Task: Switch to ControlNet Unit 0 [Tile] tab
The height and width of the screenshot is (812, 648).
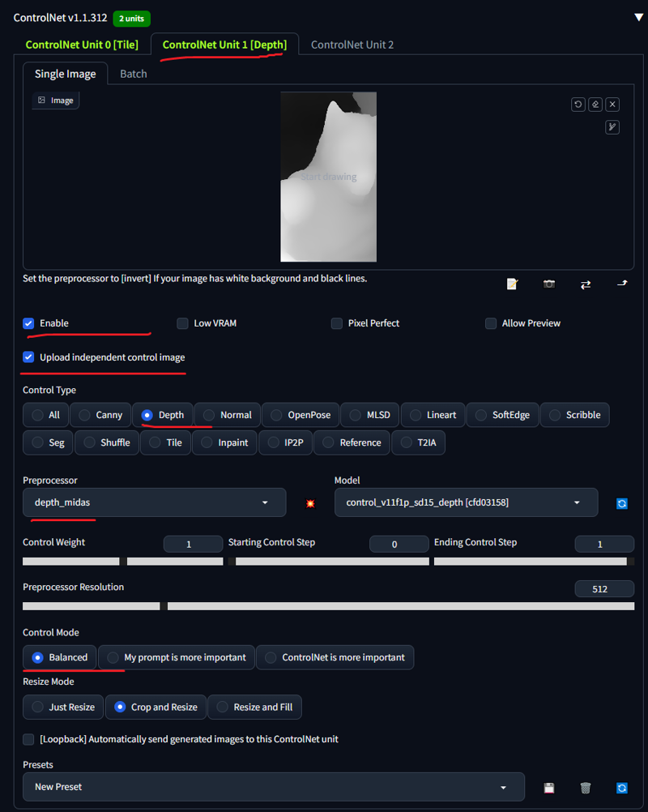Action: (x=82, y=45)
